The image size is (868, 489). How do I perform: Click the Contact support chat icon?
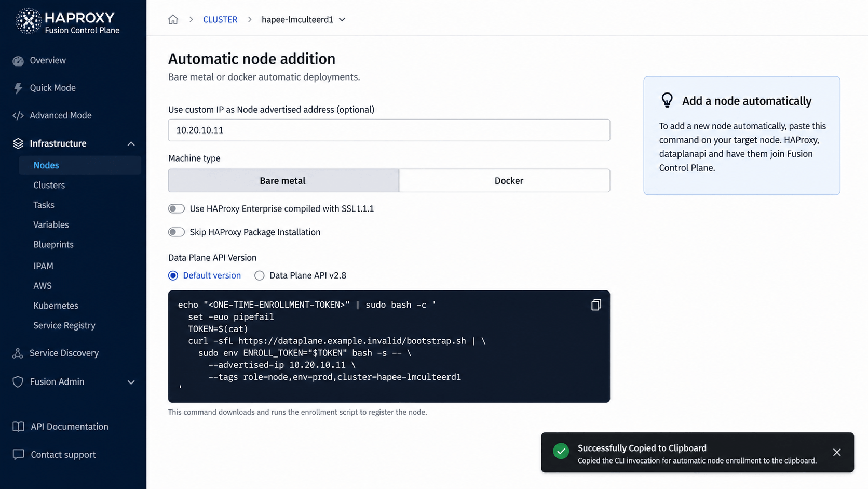tap(18, 455)
